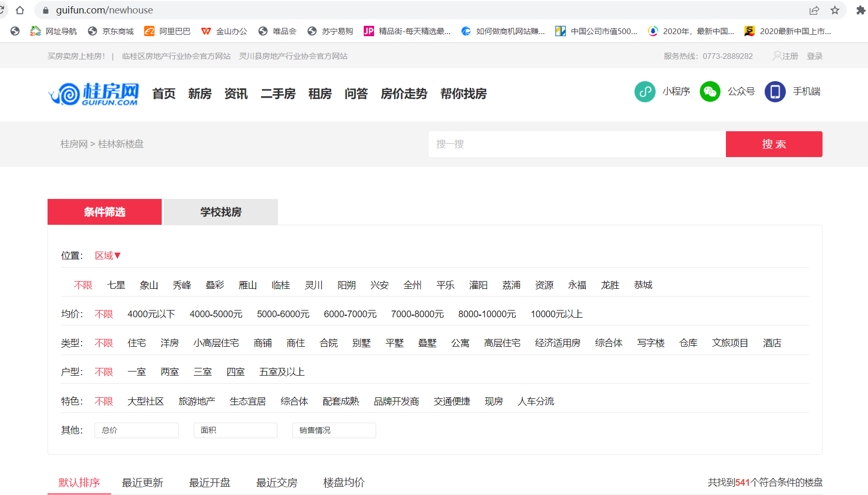Viewport: 868px width, 495px height.
Task: Filter 特色 by 旅游地产
Action: 197,401
